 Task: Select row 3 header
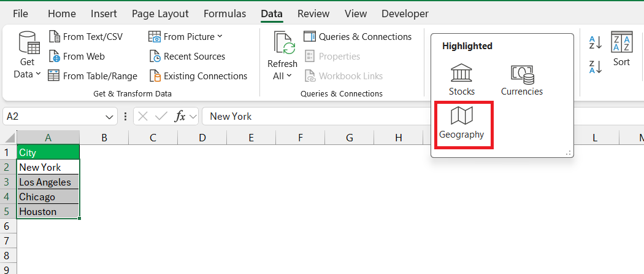8,182
